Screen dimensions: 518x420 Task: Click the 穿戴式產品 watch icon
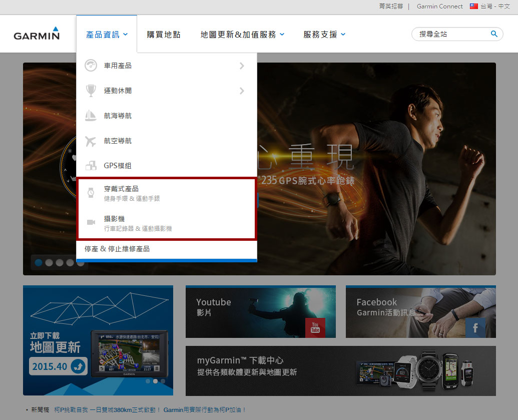coord(91,193)
